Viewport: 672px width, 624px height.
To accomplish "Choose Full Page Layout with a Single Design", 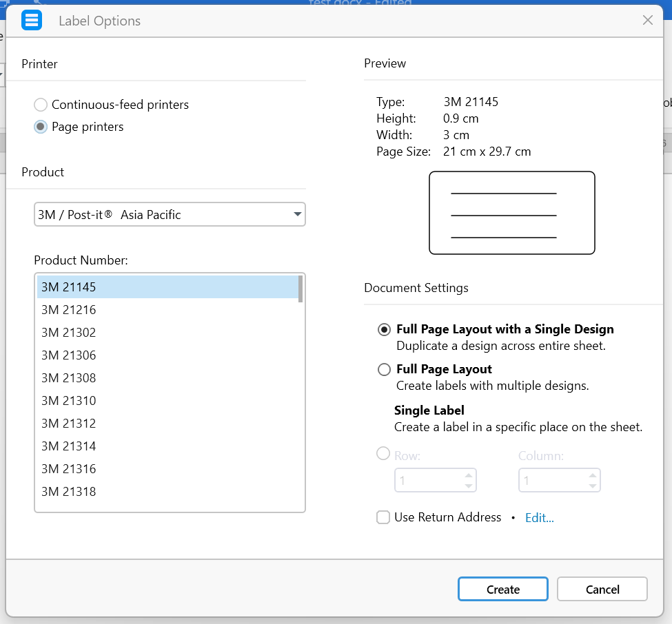I will point(384,329).
